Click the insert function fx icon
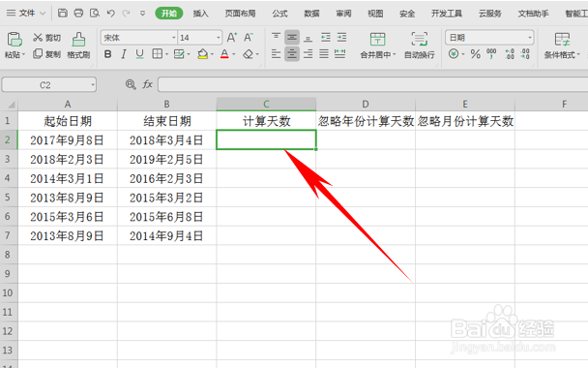 click(147, 84)
